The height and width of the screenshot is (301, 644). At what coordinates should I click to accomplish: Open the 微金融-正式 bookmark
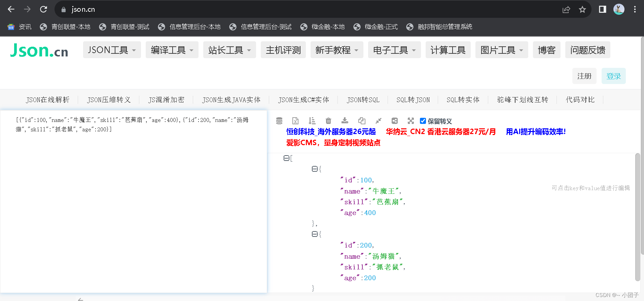(375, 27)
